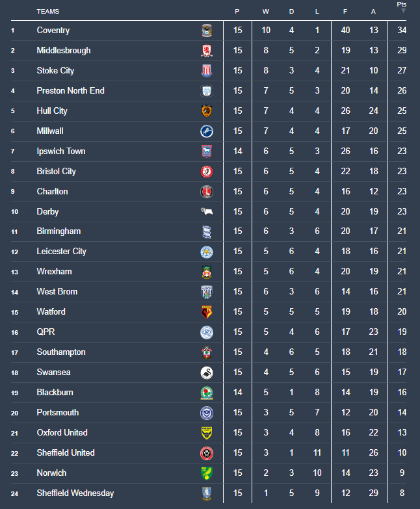Sort by the TEAMS column header
The height and width of the screenshot is (509, 420).
tap(48, 11)
